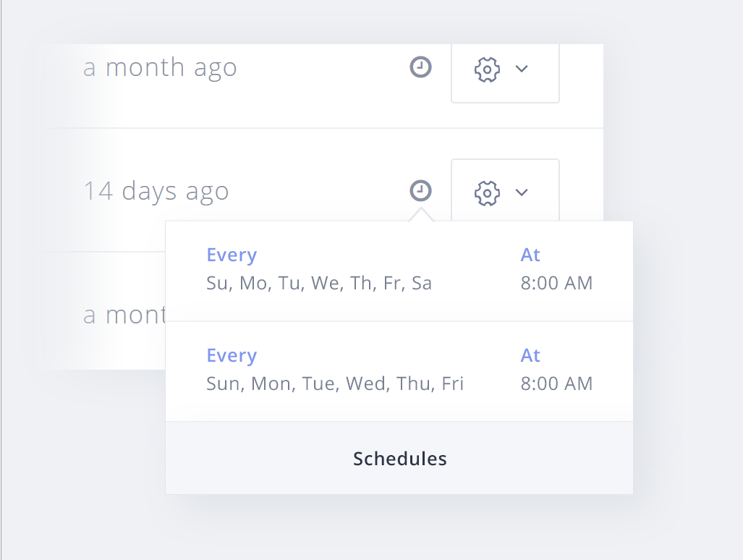Click the schedule clock icon in the second row

point(420,190)
